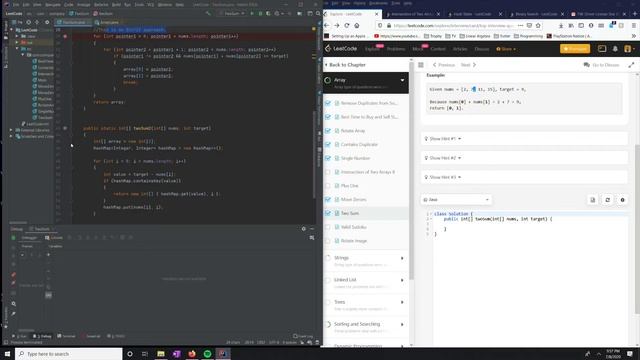640x360 pixels.
Task: Switch to Binary Search LeetCode browser tab
Action: [536, 14]
